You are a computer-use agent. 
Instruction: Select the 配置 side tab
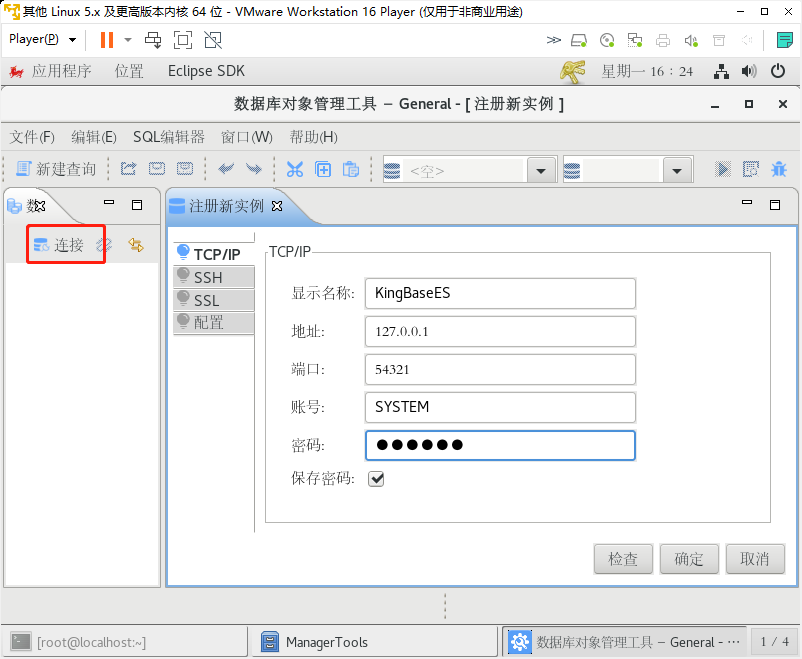[214, 322]
